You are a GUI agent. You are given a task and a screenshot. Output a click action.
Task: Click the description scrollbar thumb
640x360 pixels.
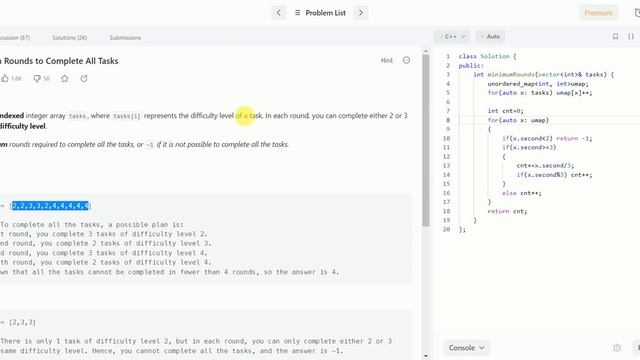pos(426,140)
